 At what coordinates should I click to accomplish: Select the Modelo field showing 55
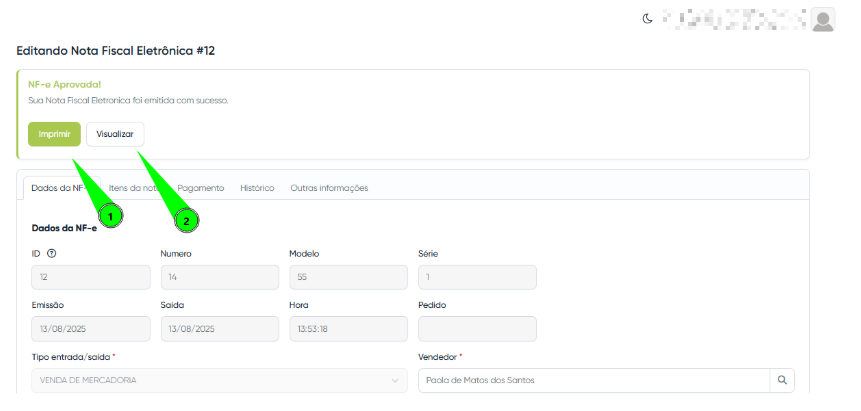click(x=348, y=277)
